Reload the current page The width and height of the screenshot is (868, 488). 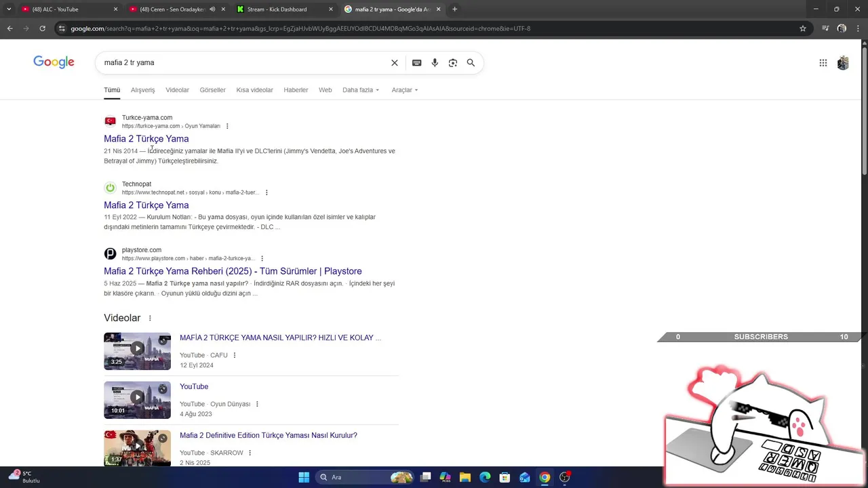42,28
